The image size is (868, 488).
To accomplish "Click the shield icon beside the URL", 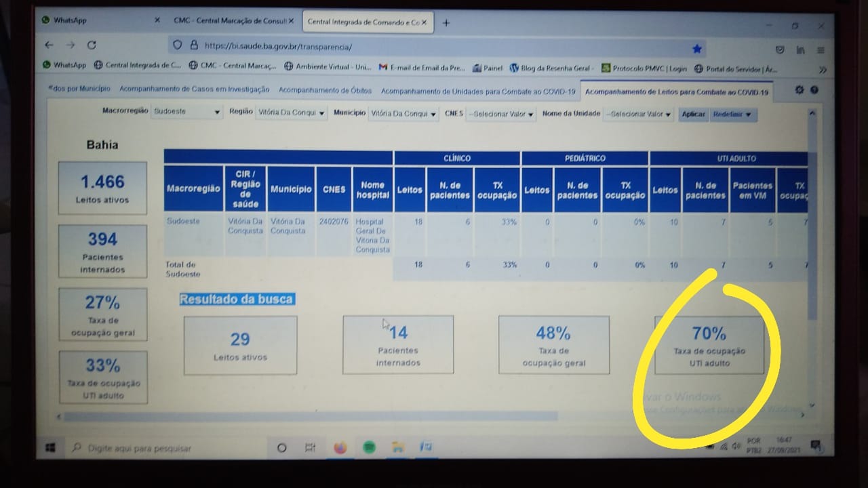I will point(178,45).
